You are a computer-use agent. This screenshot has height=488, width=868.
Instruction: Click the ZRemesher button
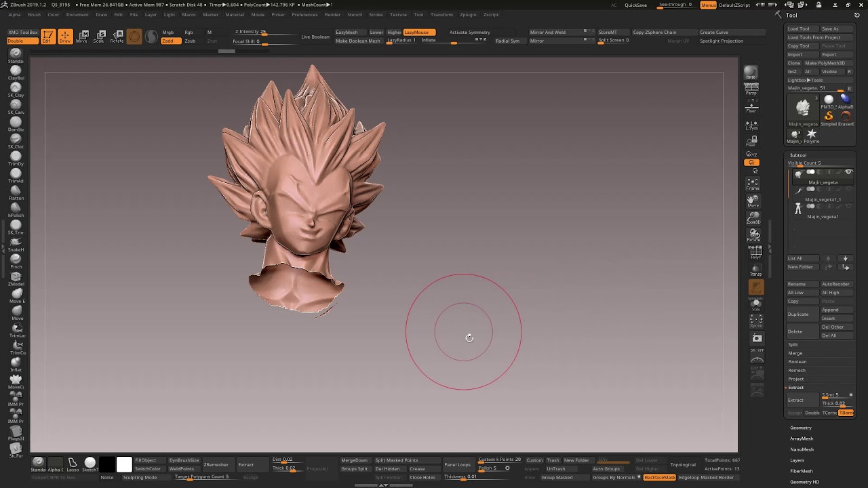(216, 465)
